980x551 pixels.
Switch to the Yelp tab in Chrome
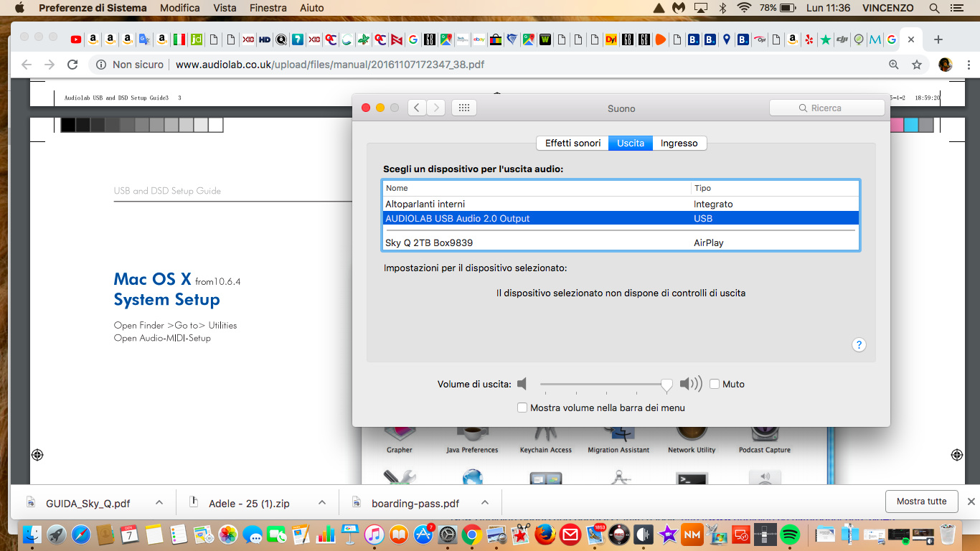809,39
